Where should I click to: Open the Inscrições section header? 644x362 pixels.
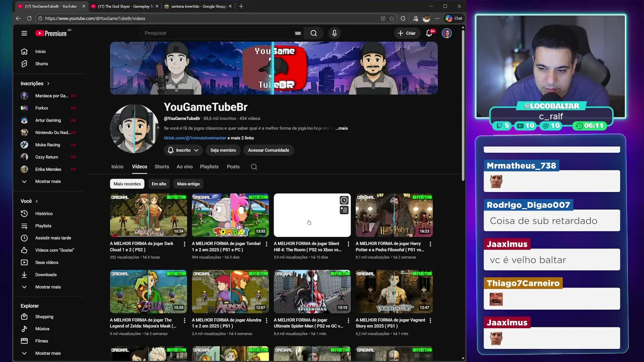tap(35, 83)
